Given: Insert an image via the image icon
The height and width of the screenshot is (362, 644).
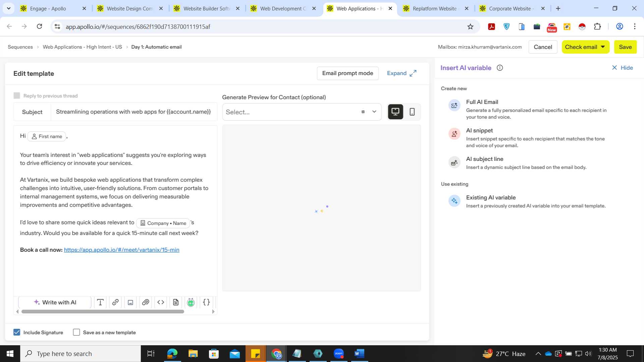Looking at the screenshot, I should (130, 302).
